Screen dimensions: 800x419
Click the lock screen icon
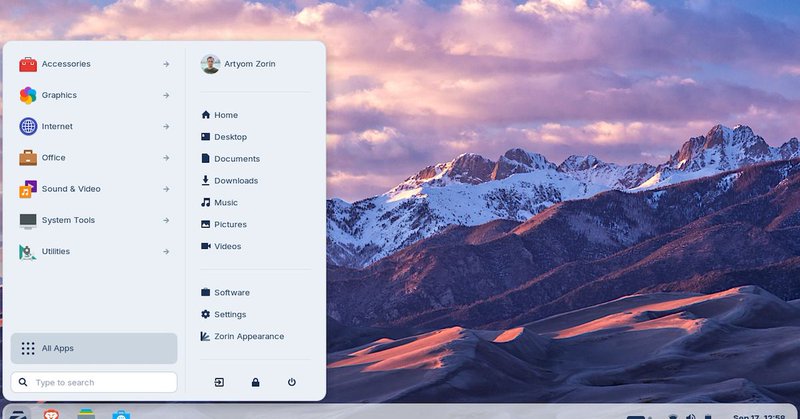coord(256,382)
